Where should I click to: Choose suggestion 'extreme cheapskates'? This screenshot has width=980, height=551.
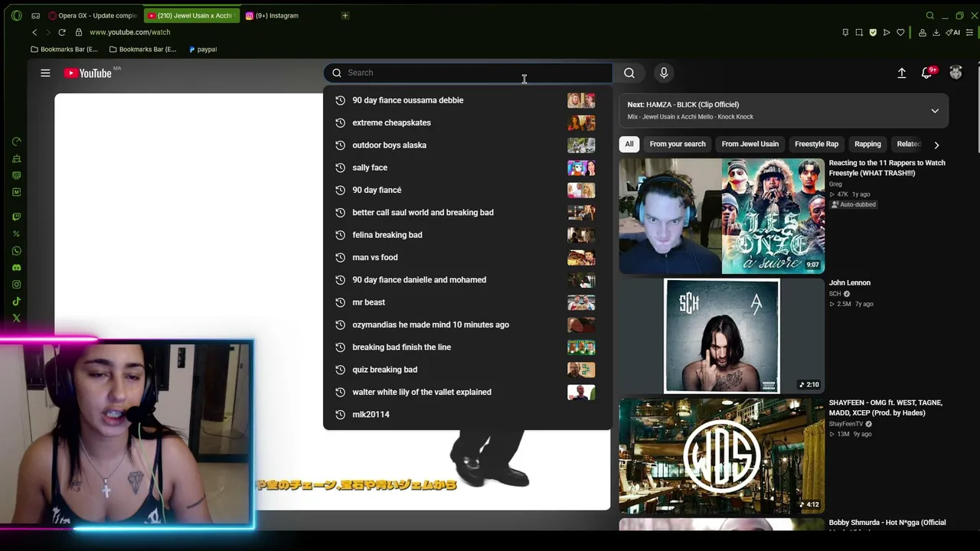467,122
